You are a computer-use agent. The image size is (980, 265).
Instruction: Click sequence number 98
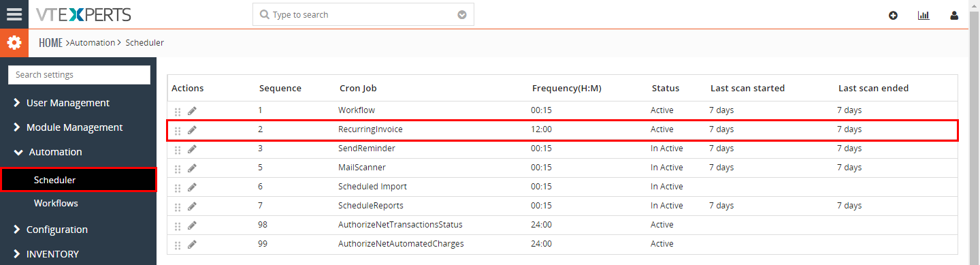[263, 224]
